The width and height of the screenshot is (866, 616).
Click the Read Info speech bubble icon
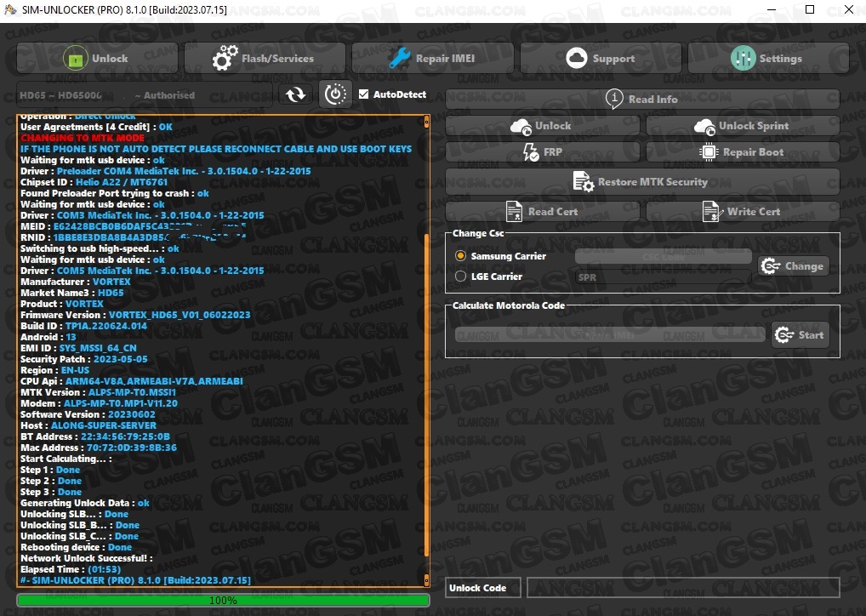(x=614, y=99)
